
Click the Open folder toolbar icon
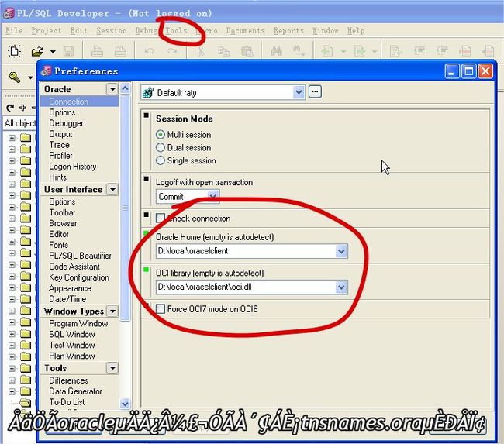pyautogui.click(x=37, y=51)
